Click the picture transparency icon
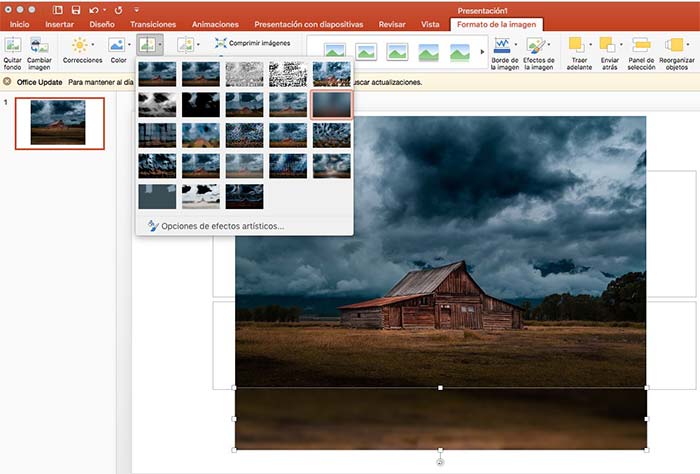Viewport: 700px width, 474px height. [185, 45]
